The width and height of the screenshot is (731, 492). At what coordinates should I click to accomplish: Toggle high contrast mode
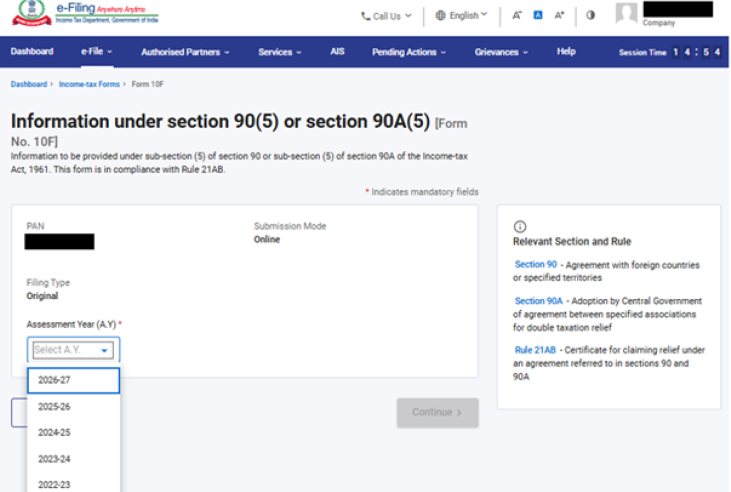[x=590, y=16]
